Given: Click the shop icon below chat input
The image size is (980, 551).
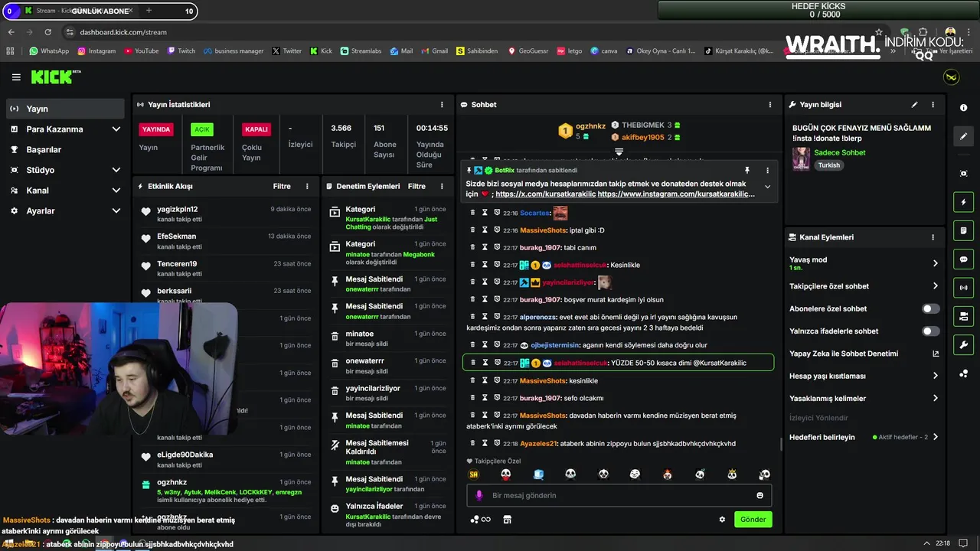Looking at the screenshot, I should [507, 519].
